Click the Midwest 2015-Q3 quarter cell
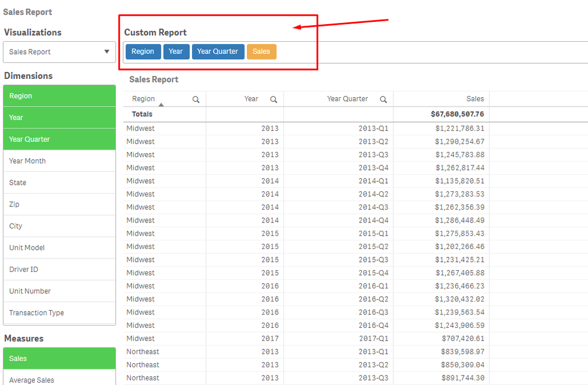This screenshot has height=385, width=588. click(374, 260)
